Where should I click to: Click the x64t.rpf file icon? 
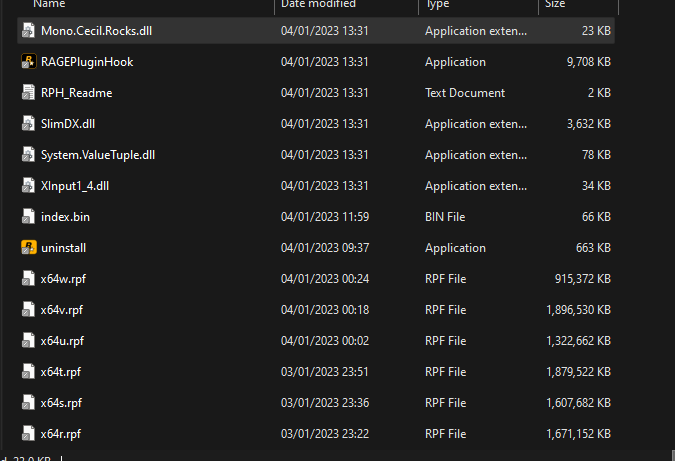point(28,372)
